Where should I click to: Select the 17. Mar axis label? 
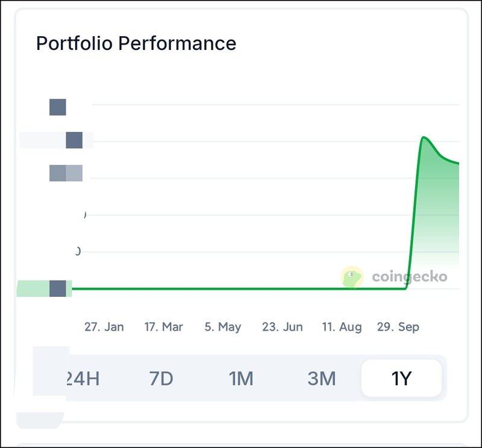(x=163, y=327)
